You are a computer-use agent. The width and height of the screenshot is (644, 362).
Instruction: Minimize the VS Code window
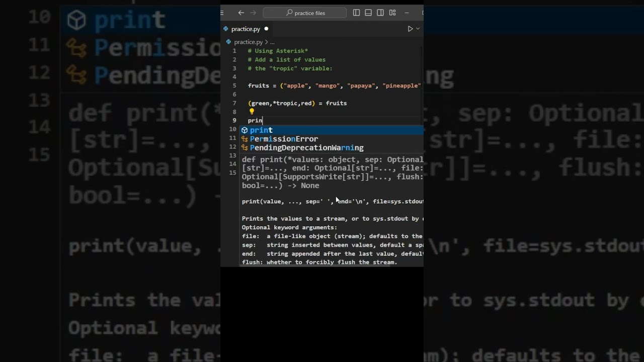407,13
